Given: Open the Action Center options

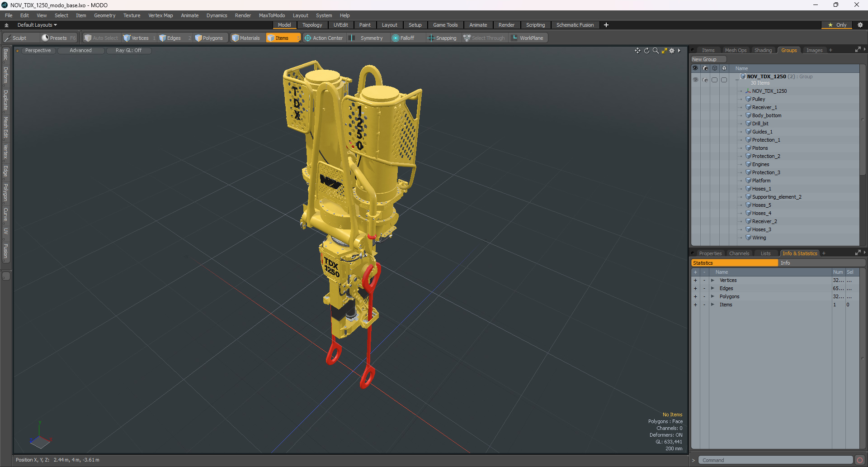Looking at the screenshot, I should [x=324, y=38].
